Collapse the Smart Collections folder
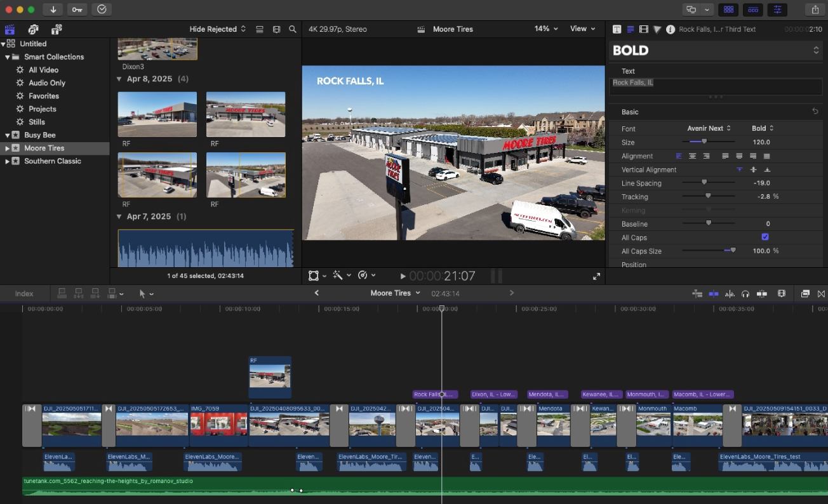Screen dimensions: 828x504 click(7, 57)
